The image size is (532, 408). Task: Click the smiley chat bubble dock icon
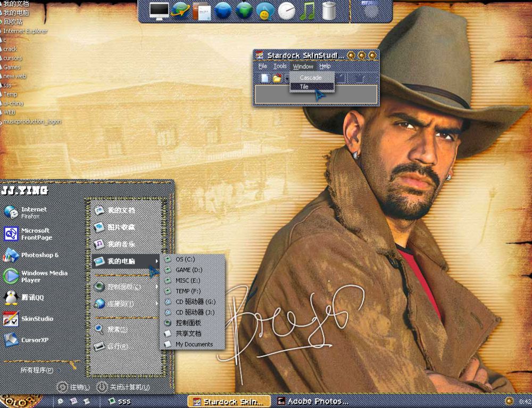click(x=265, y=11)
